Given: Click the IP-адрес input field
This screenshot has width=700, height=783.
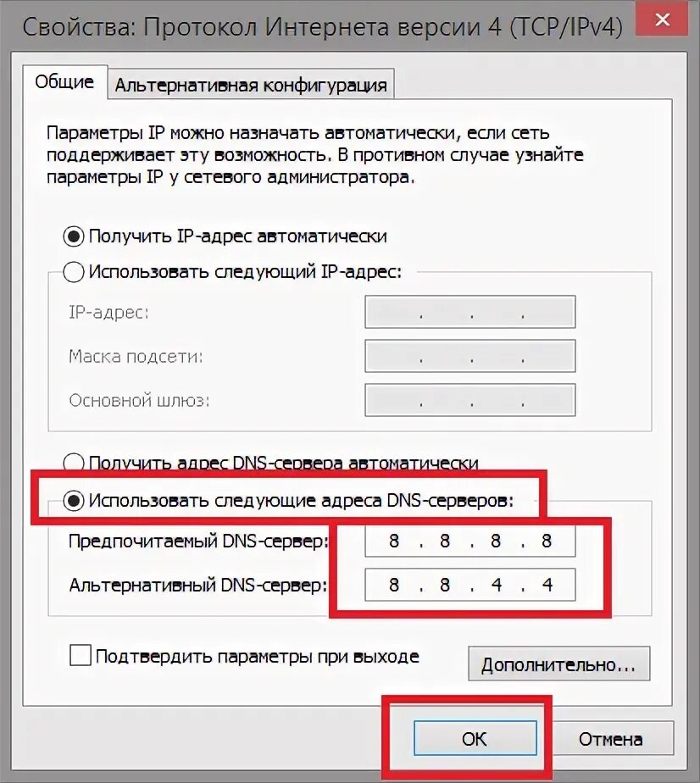Looking at the screenshot, I should point(469,312).
